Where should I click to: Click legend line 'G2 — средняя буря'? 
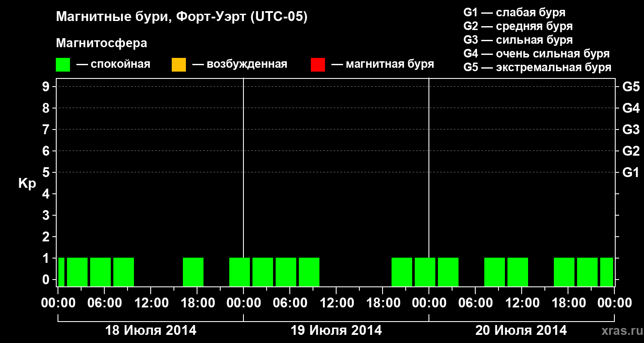pos(518,26)
